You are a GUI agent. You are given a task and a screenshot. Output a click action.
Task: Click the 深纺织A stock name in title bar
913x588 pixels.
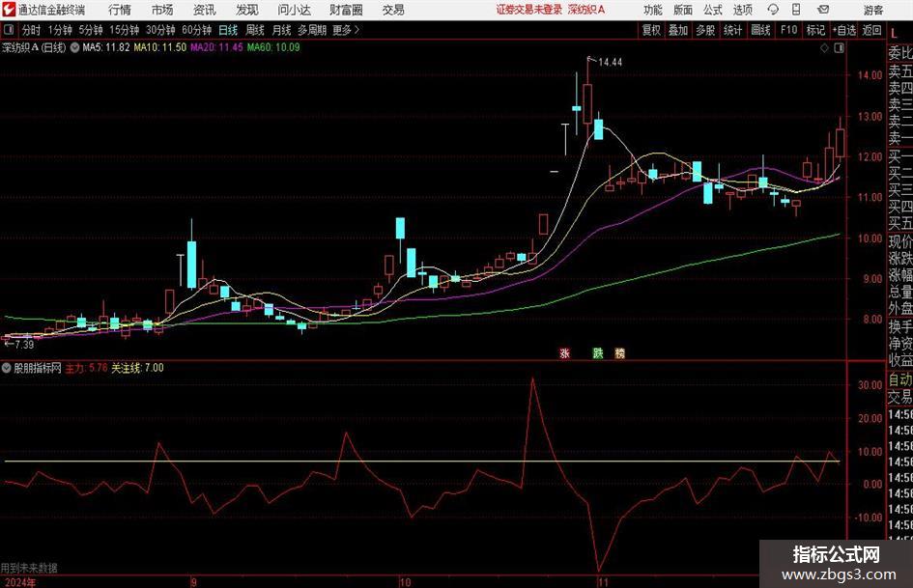tap(586, 10)
